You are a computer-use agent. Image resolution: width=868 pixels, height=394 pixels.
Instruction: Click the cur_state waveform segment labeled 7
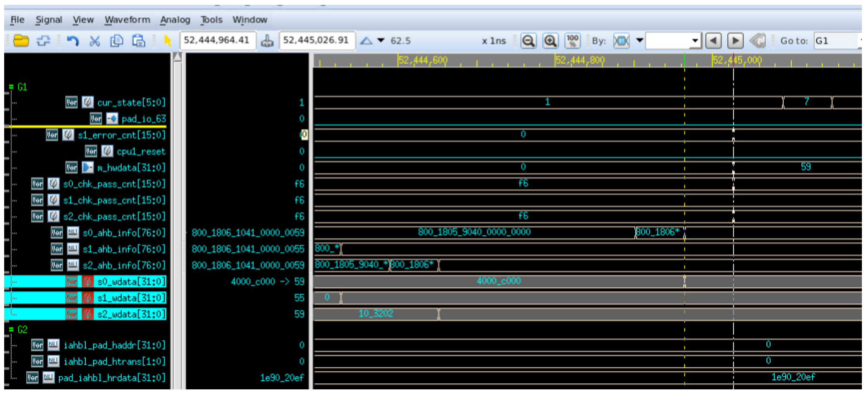tap(807, 102)
